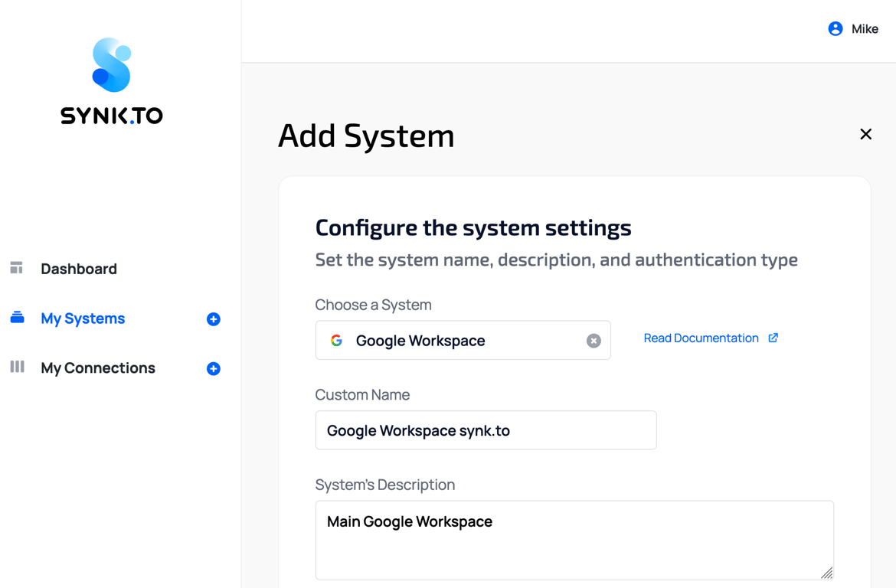
Task: Click the description textarea resize handle
Action: pos(827,573)
